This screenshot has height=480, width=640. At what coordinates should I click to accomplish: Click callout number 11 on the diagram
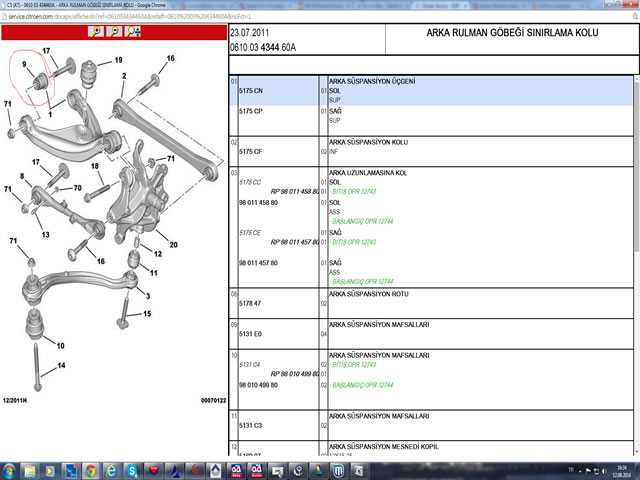coord(153,273)
